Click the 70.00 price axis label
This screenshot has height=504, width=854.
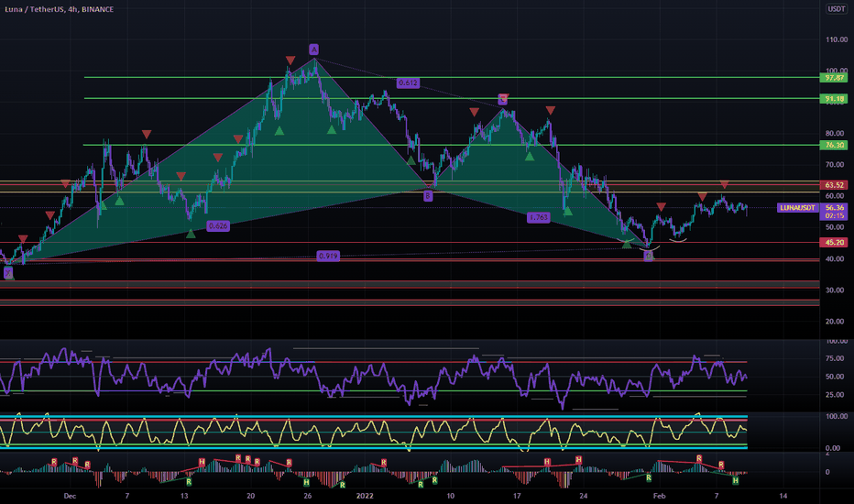[x=835, y=165]
